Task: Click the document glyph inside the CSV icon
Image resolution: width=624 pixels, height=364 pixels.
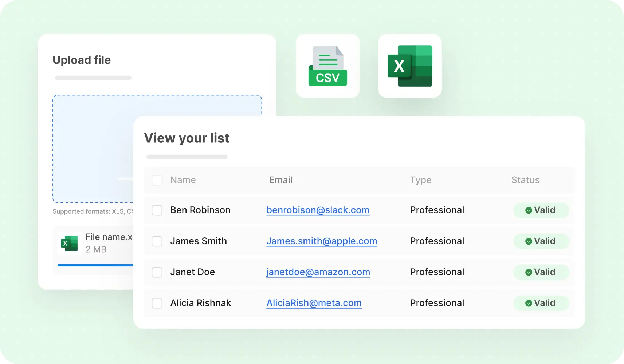Action: point(327,58)
